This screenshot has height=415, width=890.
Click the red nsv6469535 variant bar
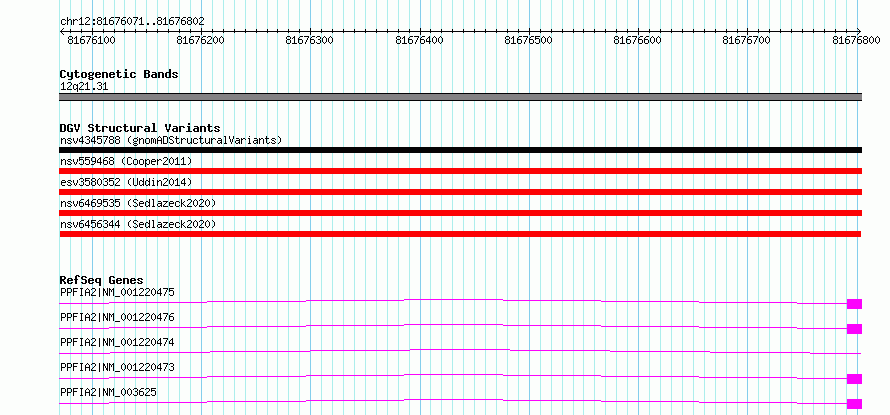460,213
